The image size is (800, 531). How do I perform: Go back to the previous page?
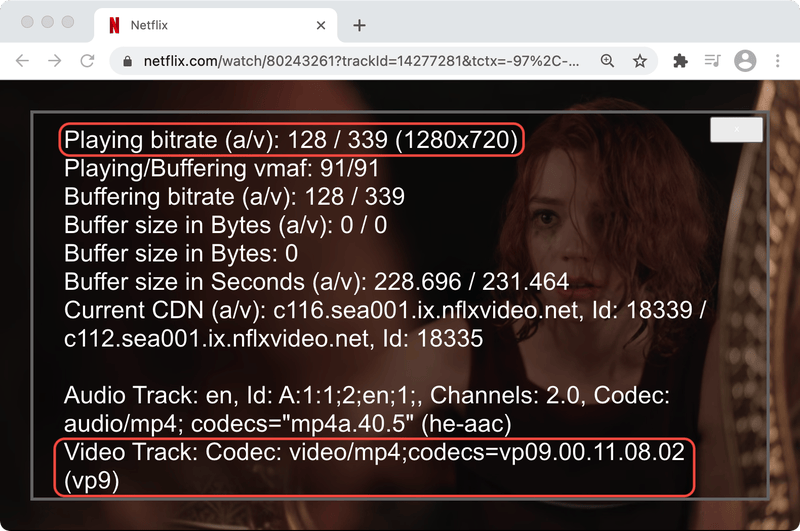tap(23, 61)
